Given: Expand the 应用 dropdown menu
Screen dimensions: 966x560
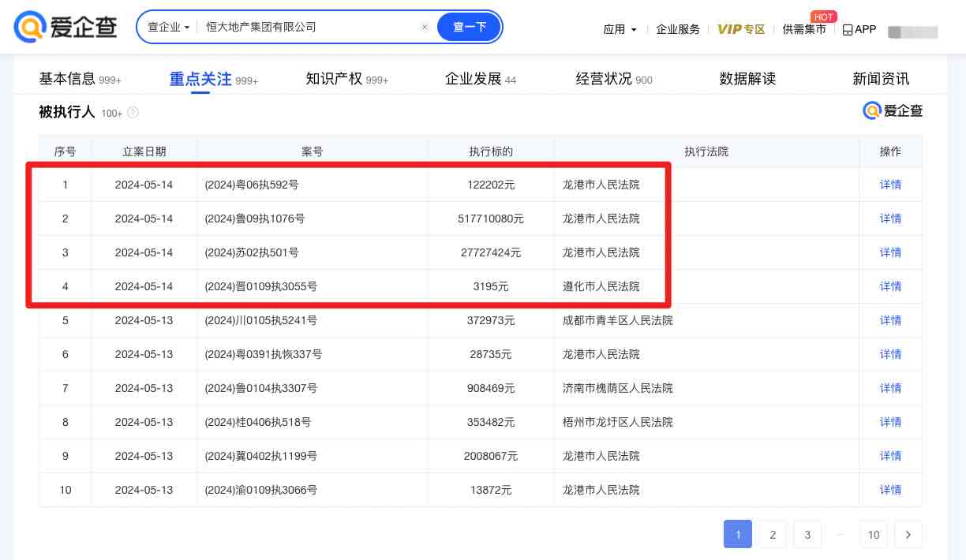Looking at the screenshot, I should [x=620, y=29].
